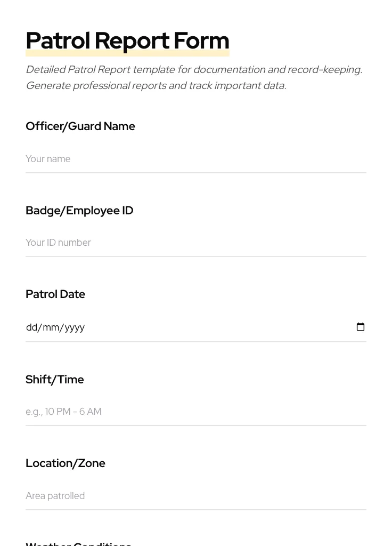Click the word 'Report' in the page heading
Screen dimensions: 392x546
[x=132, y=41]
